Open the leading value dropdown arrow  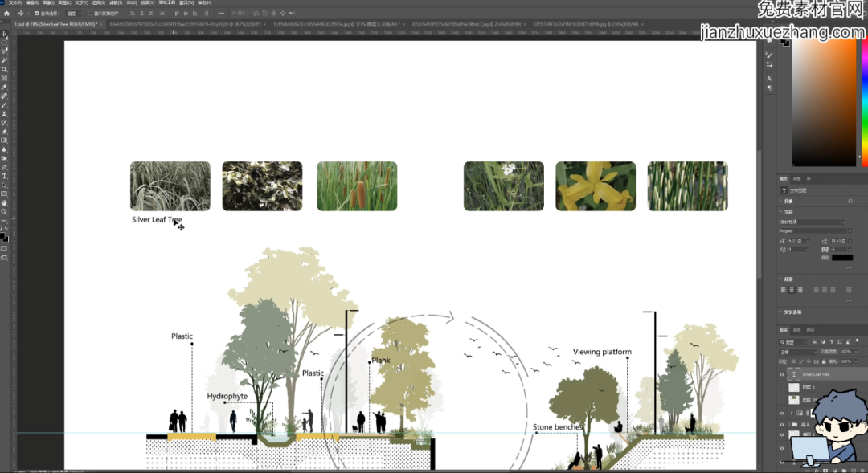(x=850, y=241)
